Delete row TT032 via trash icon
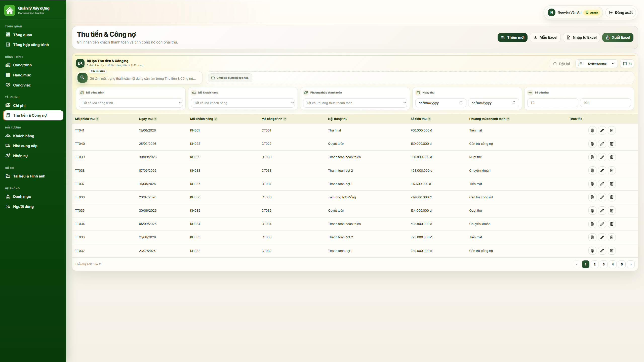Viewport: 644px width, 362px height. pyautogui.click(x=612, y=251)
